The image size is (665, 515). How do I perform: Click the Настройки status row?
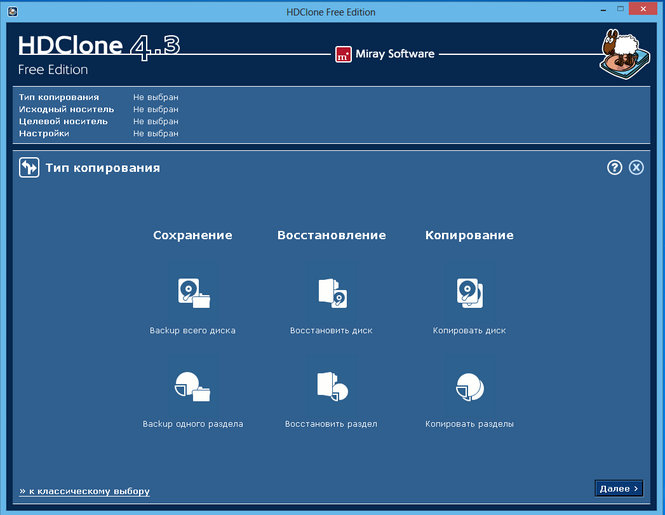98,133
